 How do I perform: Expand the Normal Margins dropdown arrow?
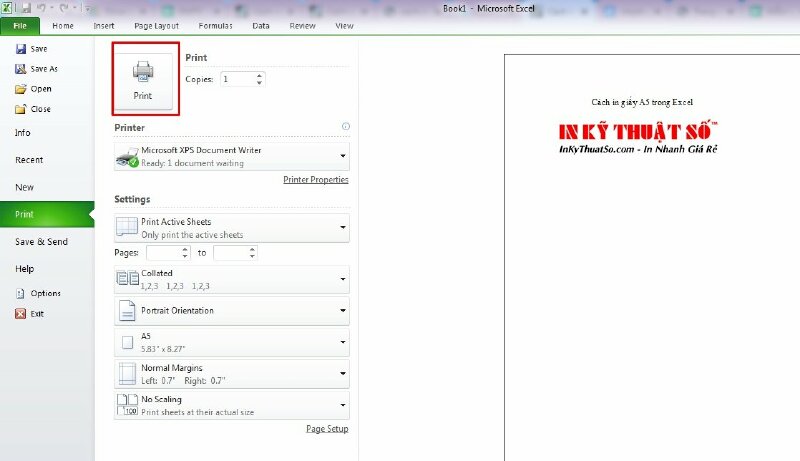pos(343,374)
